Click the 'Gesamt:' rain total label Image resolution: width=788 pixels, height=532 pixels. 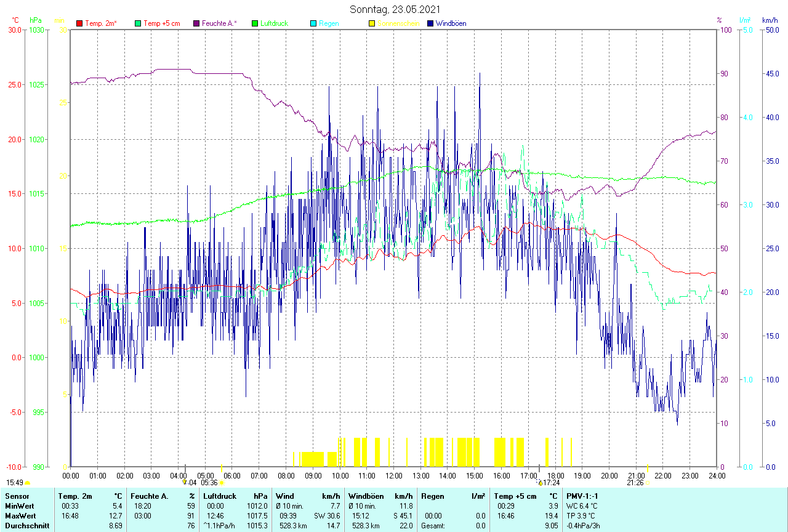tap(434, 526)
